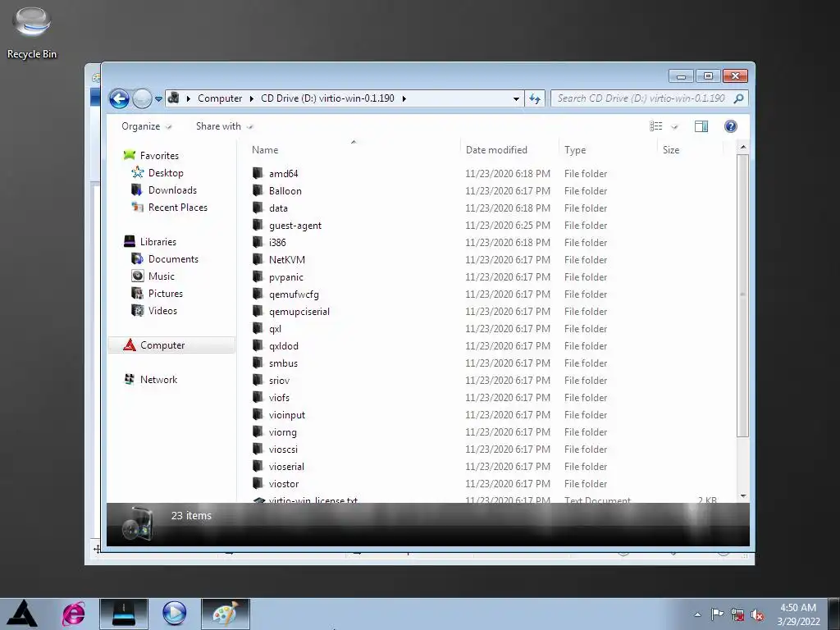This screenshot has width=840, height=630.
Task: Select Network in the navigation pane
Action: (158, 379)
